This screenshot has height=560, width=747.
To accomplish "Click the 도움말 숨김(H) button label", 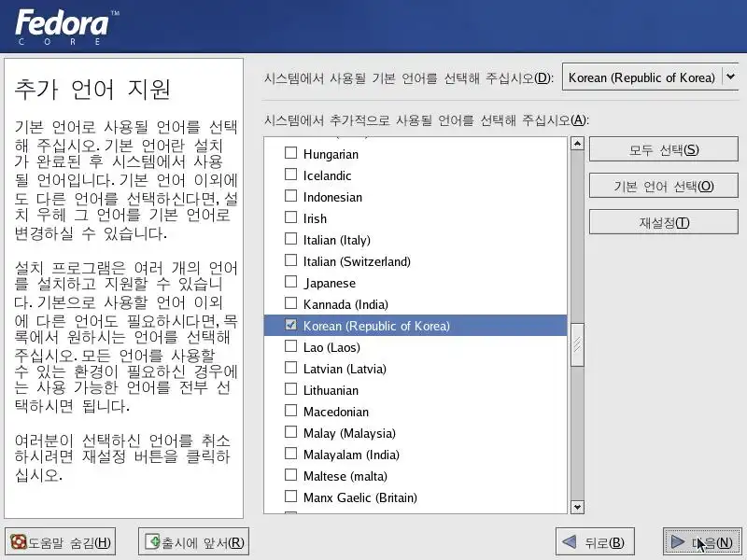I will pyautogui.click(x=69, y=542).
